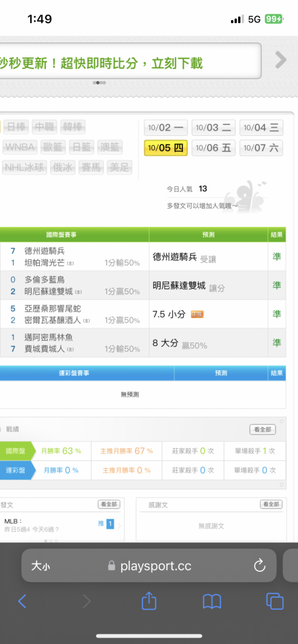Tap the banner carousel page dots
This screenshot has width=298, height=644.
point(99,82)
